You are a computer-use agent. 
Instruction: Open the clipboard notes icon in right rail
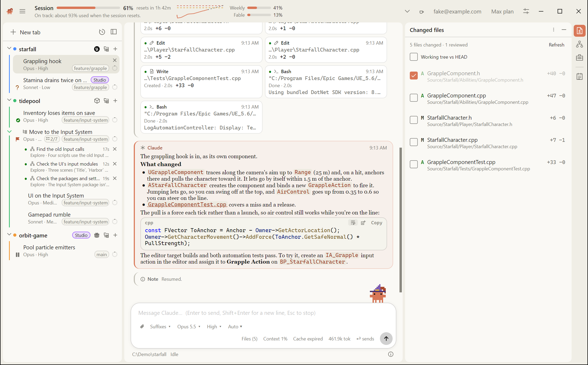pos(580,76)
